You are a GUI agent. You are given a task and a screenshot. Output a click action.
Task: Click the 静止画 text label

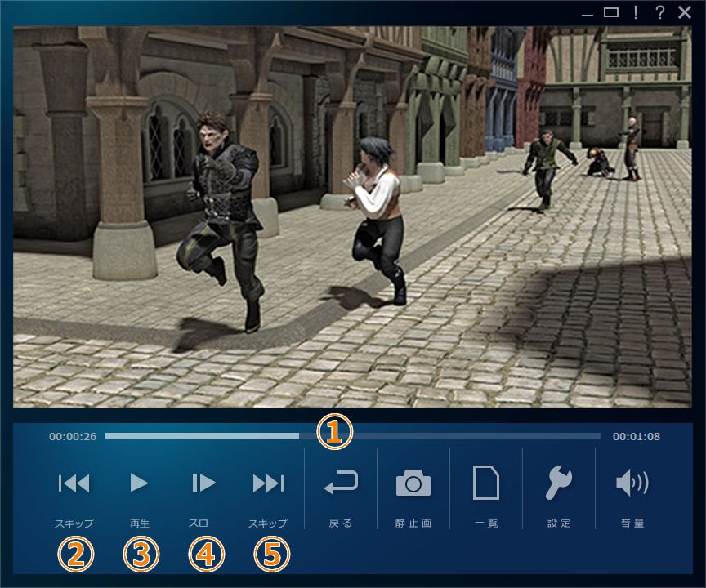pos(413,523)
